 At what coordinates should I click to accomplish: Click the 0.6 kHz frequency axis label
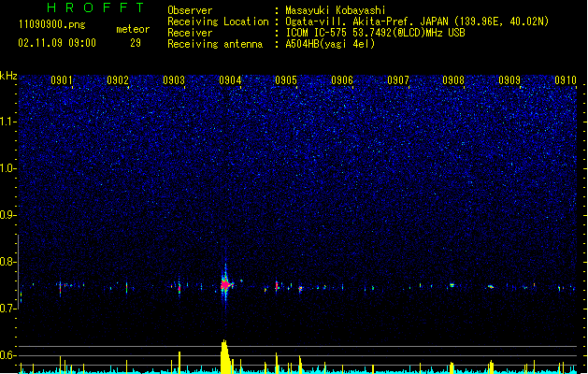(x=7, y=355)
